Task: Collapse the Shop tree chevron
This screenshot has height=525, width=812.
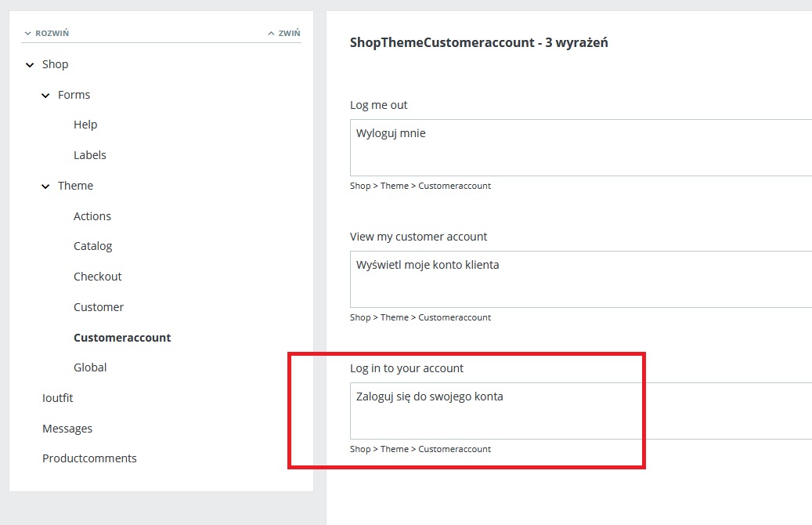Action: pos(30,65)
